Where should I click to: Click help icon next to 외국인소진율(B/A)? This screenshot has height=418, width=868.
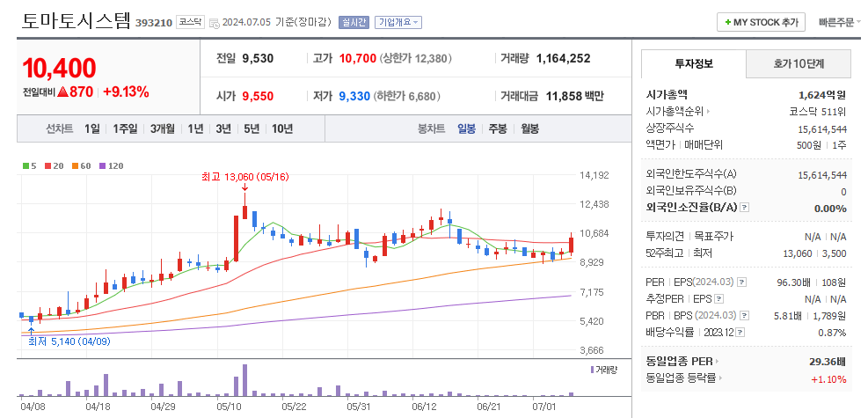pyautogui.click(x=745, y=208)
